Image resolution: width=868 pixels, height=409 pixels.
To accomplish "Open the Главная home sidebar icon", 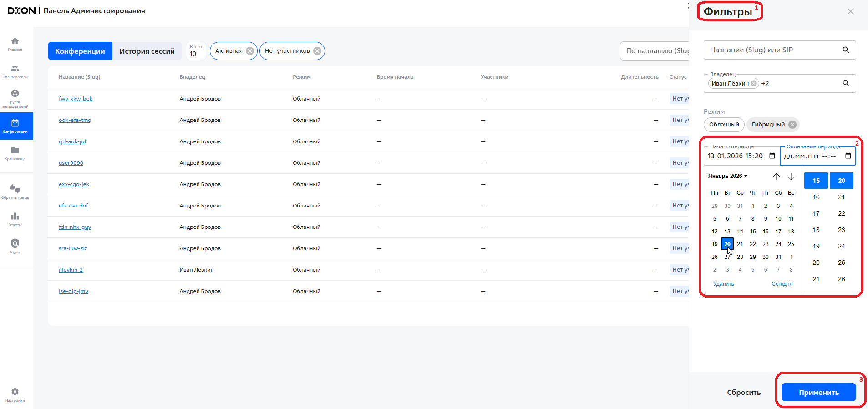I will click(15, 41).
